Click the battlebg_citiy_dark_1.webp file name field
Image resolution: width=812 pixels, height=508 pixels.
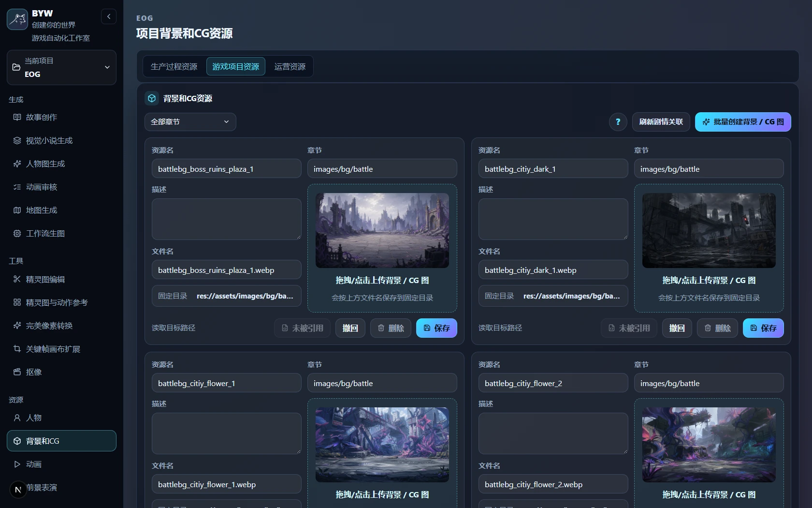(x=553, y=270)
